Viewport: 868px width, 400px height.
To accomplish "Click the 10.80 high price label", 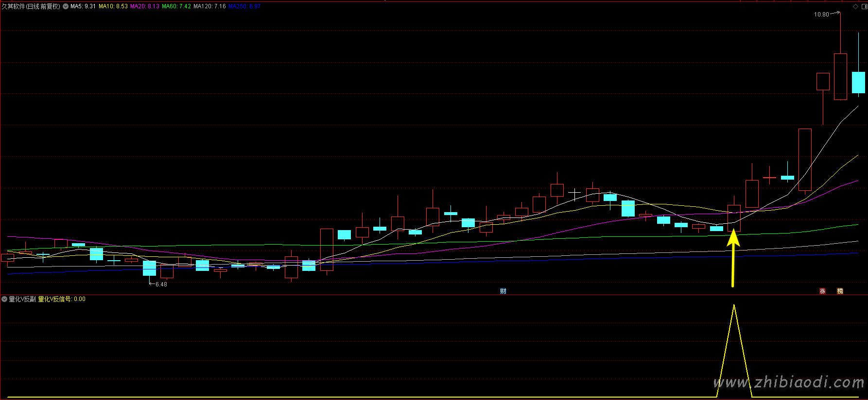I will pos(821,15).
